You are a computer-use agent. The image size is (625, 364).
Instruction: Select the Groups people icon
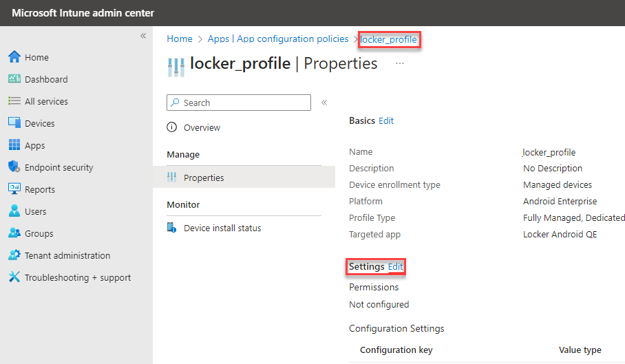[x=14, y=233]
